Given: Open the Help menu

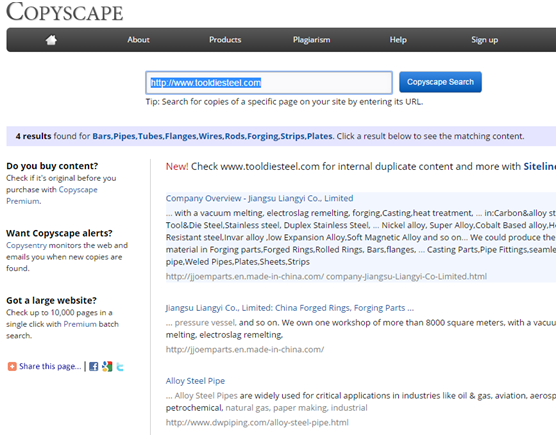Looking at the screenshot, I should point(398,40).
